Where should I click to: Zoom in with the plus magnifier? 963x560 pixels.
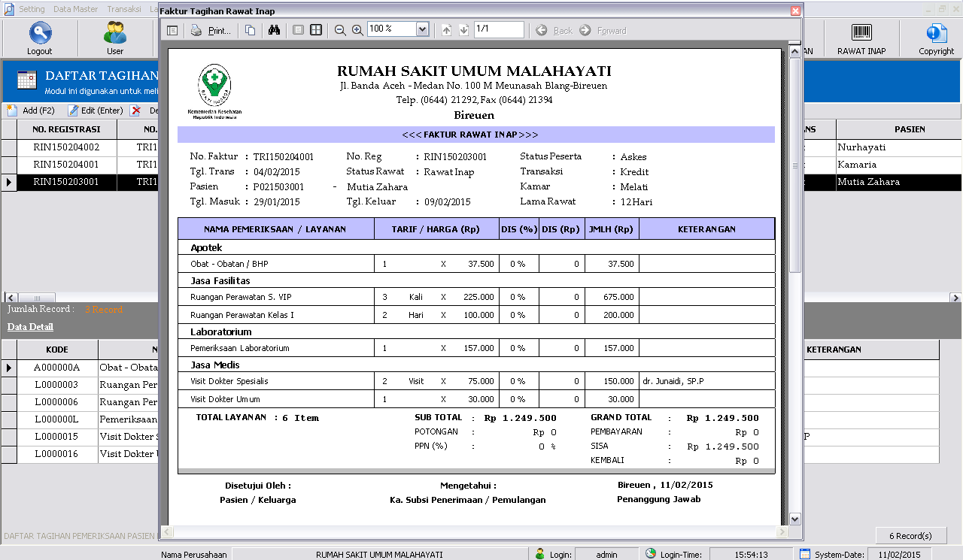(357, 30)
